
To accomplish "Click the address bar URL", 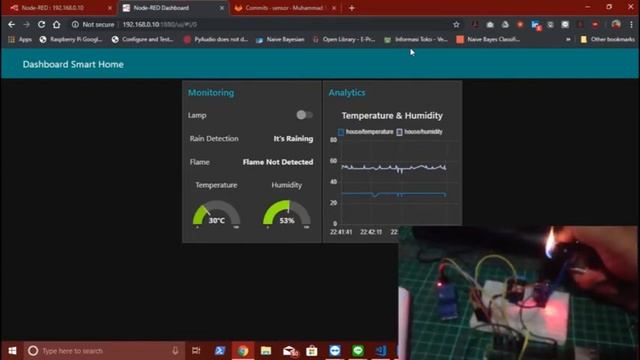I will pyautogui.click(x=160, y=24).
